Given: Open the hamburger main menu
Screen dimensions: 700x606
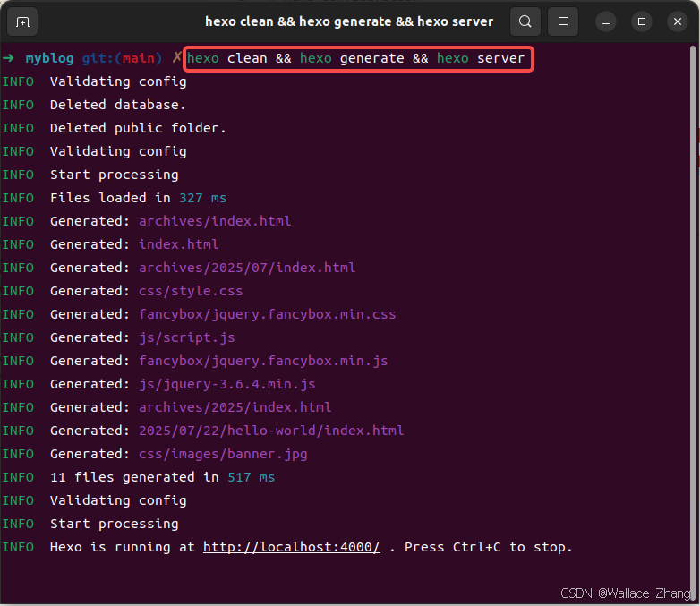Looking at the screenshot, I should point(563,21).
